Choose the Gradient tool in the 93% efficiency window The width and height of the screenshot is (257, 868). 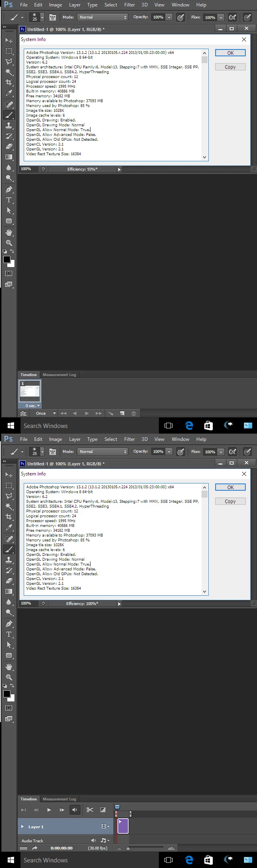click(8, 157)
